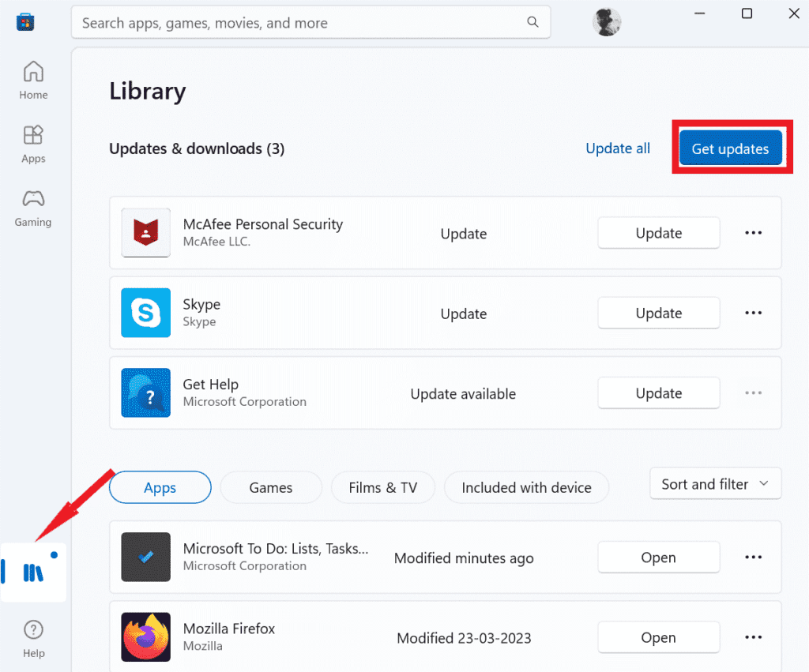Open more options for Get Help
Screen dimensions: 809x672
coord(753,392)
